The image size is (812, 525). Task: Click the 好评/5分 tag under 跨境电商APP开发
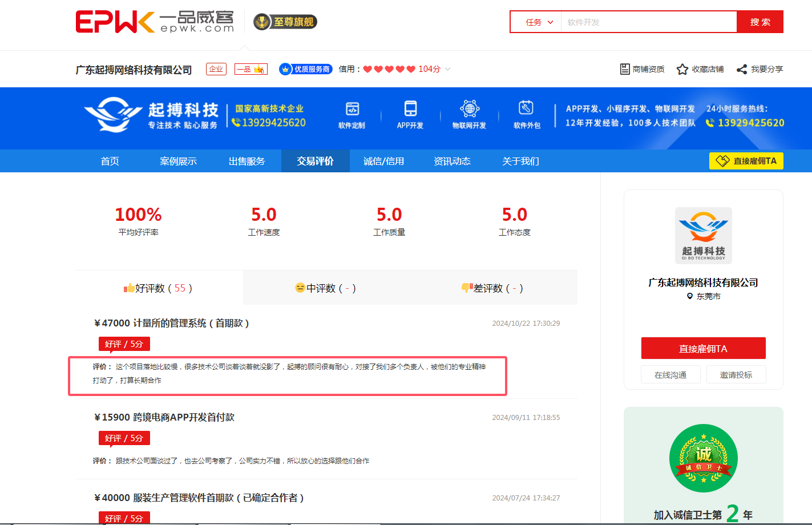tap(124, 438)
